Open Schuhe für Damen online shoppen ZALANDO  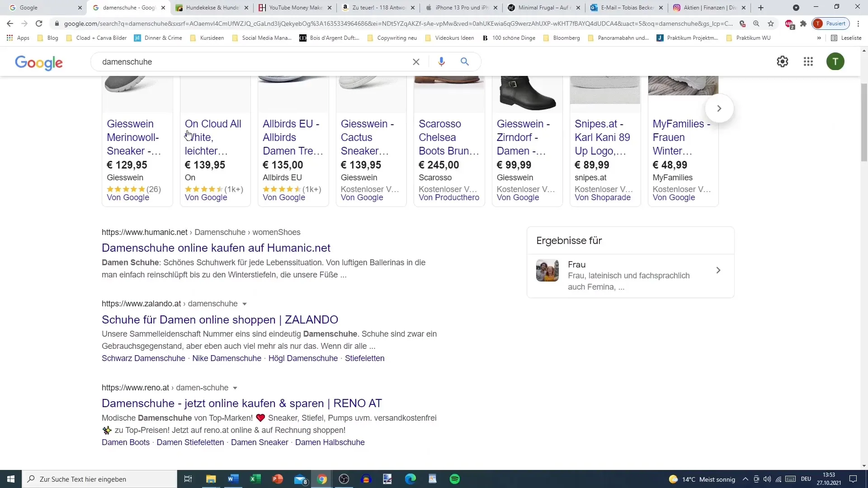pos(220,320)
